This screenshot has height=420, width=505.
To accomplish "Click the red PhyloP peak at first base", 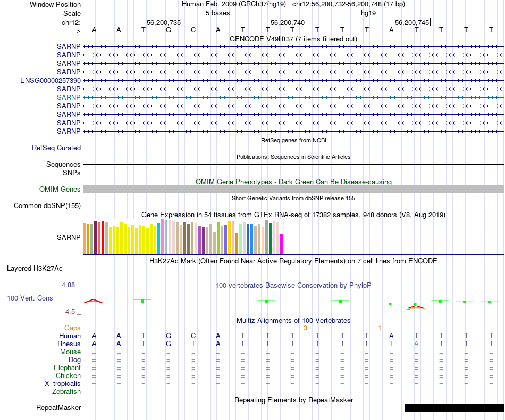I will [94, 301].
